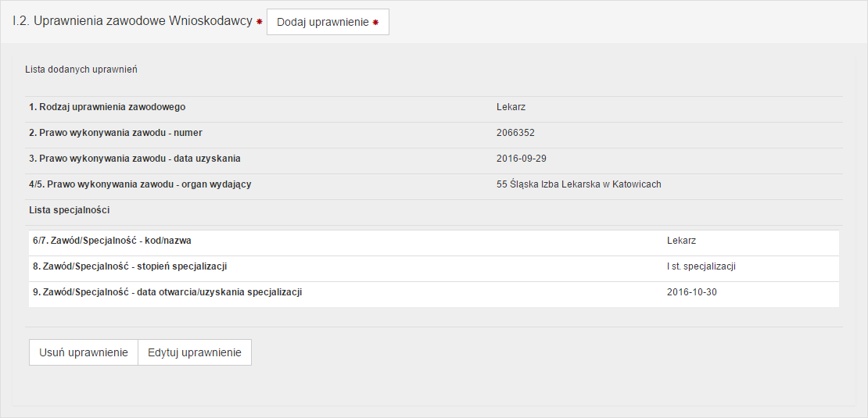Click the red asterisk beside section heading

[259, 22]
